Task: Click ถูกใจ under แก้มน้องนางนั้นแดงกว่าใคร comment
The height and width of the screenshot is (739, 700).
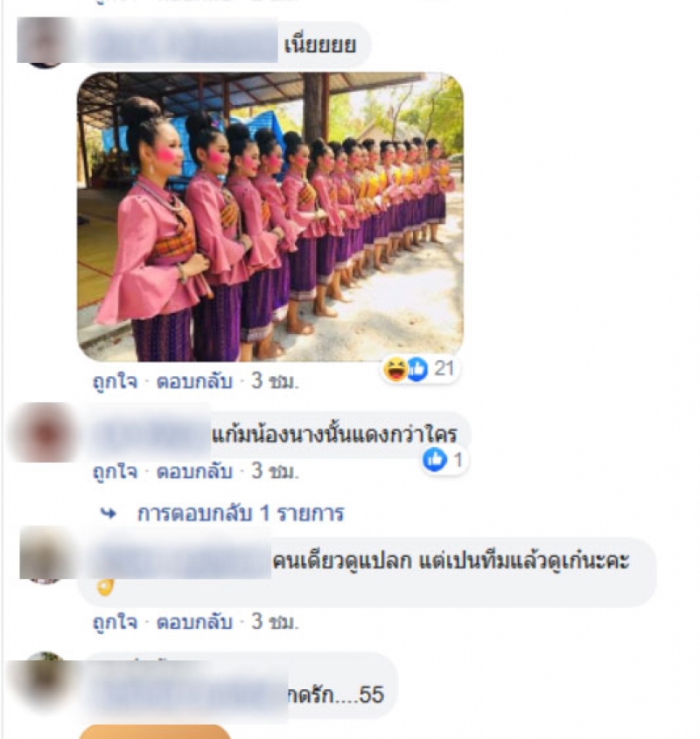Action: pos(115,471)
